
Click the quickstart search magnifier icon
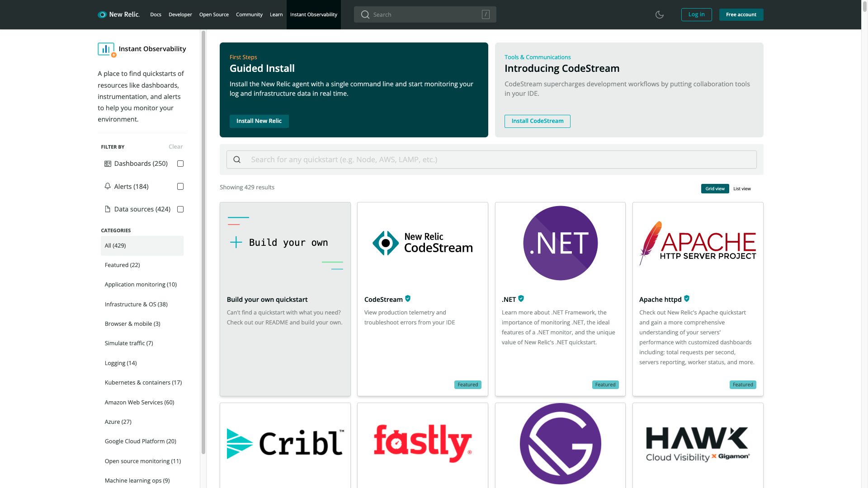click(237, 160)
